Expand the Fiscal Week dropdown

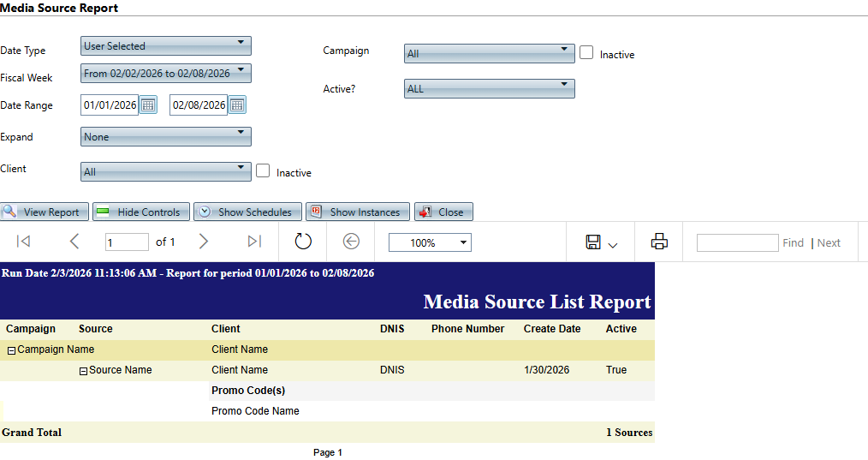pyautogui.click(x=165, y=73)
